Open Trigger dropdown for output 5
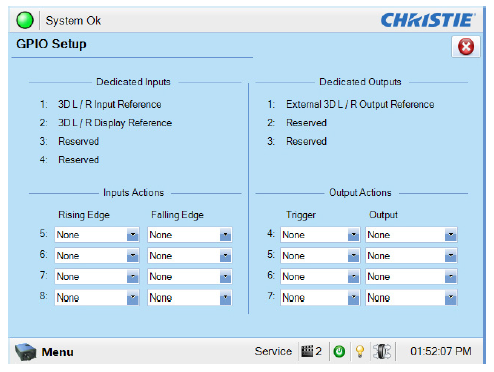This screenshot has height=372, width=494. pyautogui.click(x=320, y=256)
